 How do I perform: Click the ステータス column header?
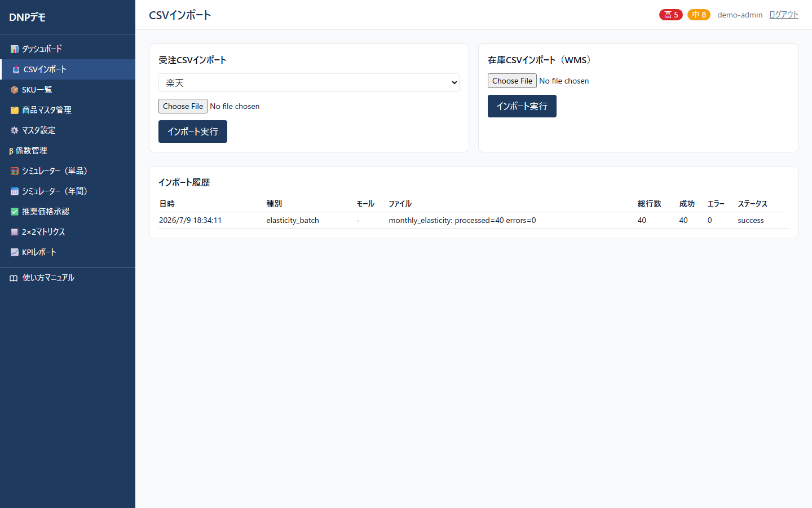pos(753,204)
